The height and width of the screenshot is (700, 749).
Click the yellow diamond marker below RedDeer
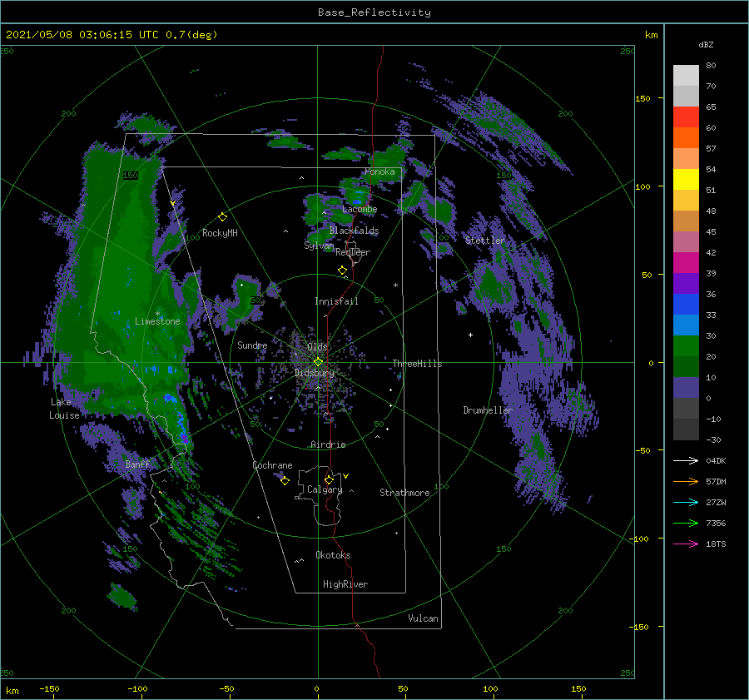(342, 271)
